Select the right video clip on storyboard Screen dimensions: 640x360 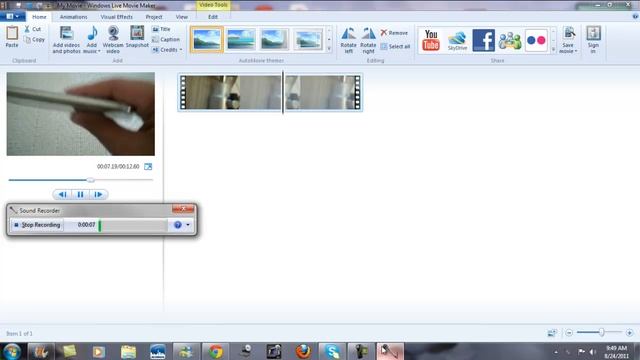point(323,92)
